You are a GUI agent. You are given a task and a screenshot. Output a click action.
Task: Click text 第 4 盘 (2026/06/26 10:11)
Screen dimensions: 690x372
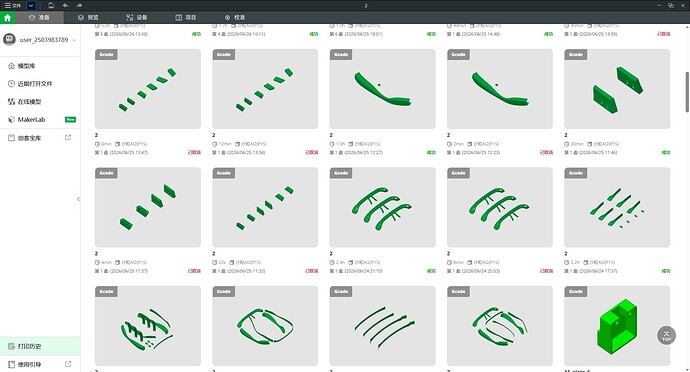[239, 34]
